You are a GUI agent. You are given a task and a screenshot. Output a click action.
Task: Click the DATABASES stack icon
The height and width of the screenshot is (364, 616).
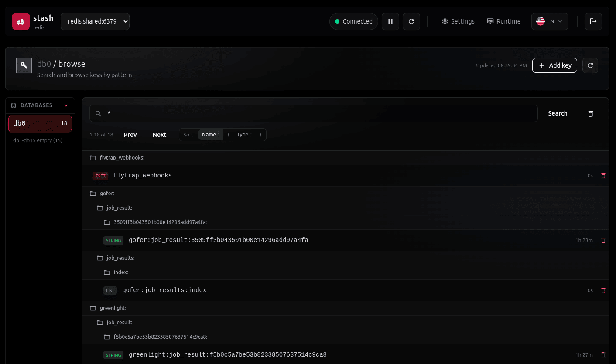[14, 105]
